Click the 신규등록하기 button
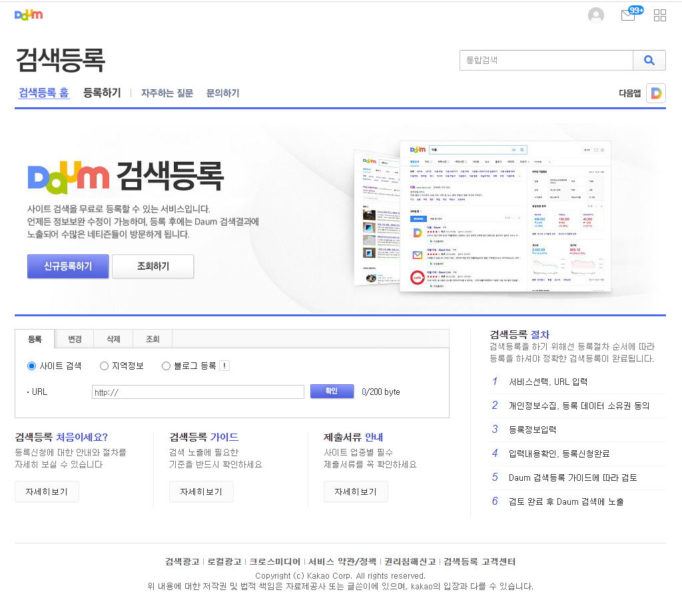682x616 pixels. click(x=68, y=266)
